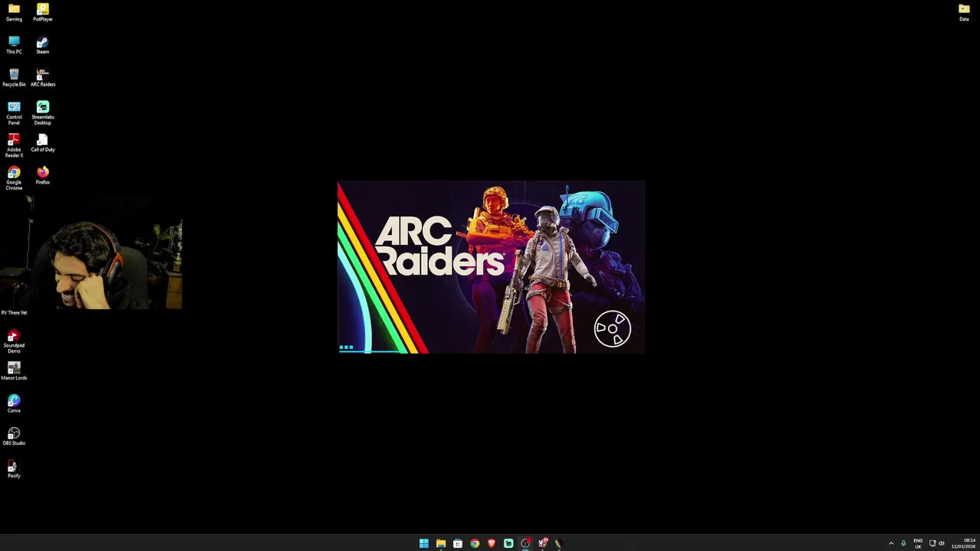Select the Pacify desktop shortcut
The width and height of the screenshot is (980, 551).
point(14,469)
